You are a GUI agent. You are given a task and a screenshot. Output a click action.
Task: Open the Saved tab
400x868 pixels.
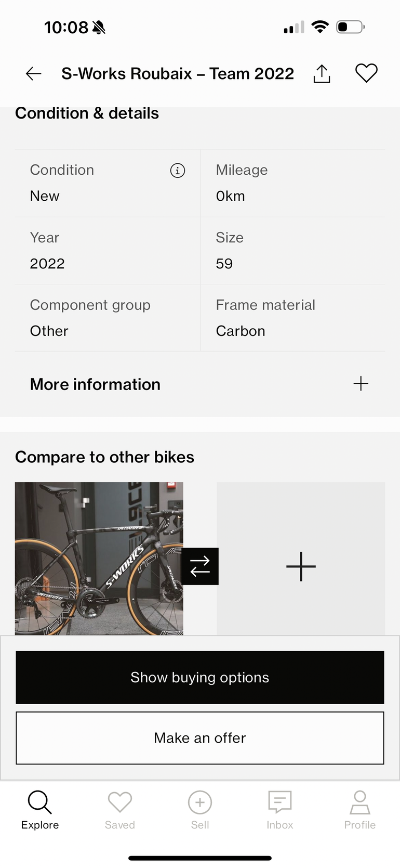[x=120, y=810]
